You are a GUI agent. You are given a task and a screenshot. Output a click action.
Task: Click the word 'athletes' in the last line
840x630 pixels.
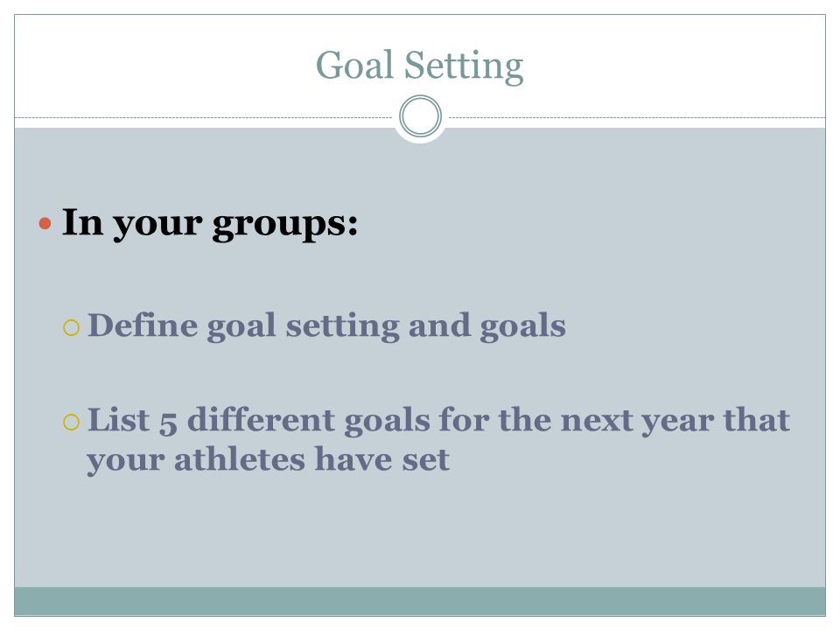[240, 459]
